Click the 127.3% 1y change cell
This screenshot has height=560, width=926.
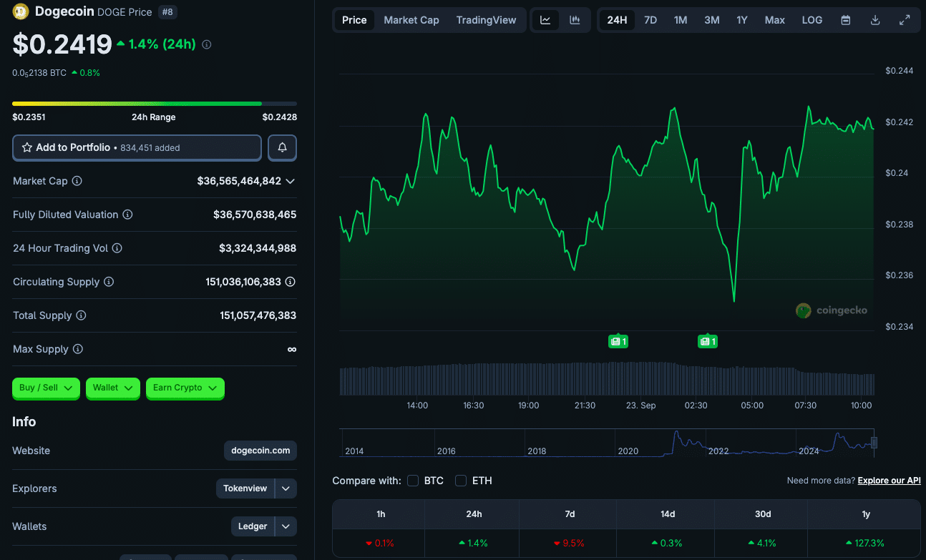pyautogui.click(x=864, y=543)
